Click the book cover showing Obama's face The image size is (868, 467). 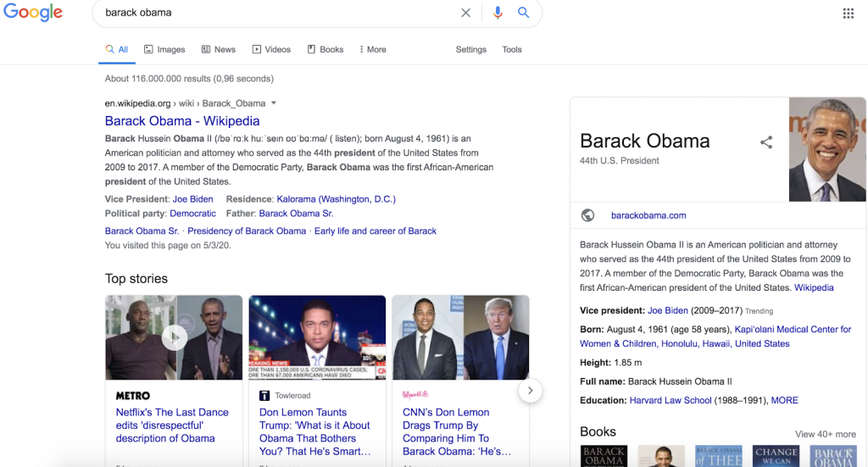coord(661,456)
